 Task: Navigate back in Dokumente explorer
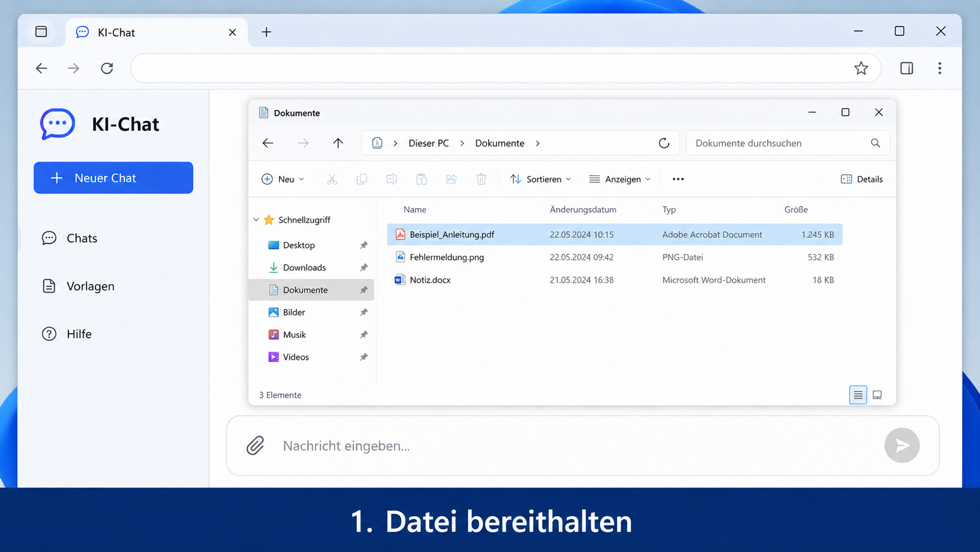click(268, 143)
